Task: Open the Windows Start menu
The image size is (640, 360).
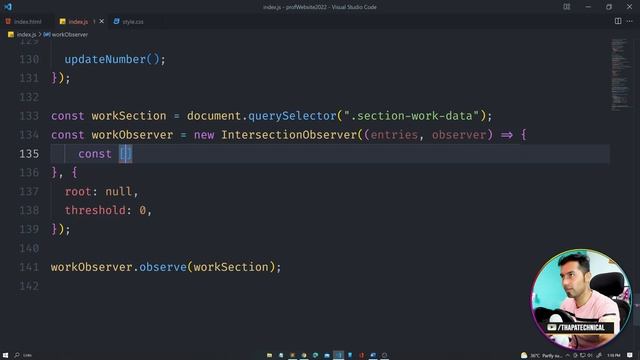Action: point(5,355)
